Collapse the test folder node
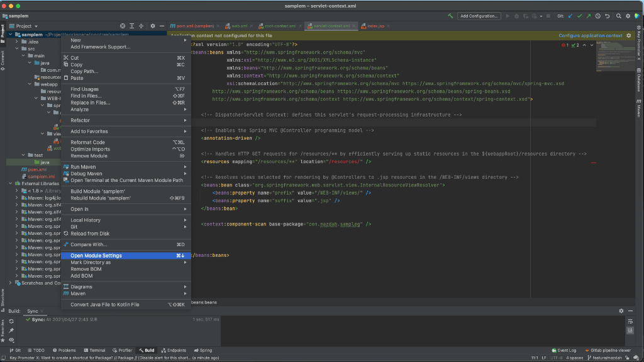Image resolution: width=644 pixels, height=362 pixels. click(23, 155)
